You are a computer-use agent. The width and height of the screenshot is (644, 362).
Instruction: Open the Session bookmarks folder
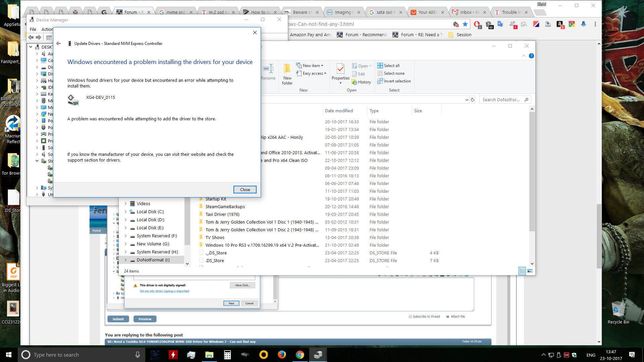[460, 35]
